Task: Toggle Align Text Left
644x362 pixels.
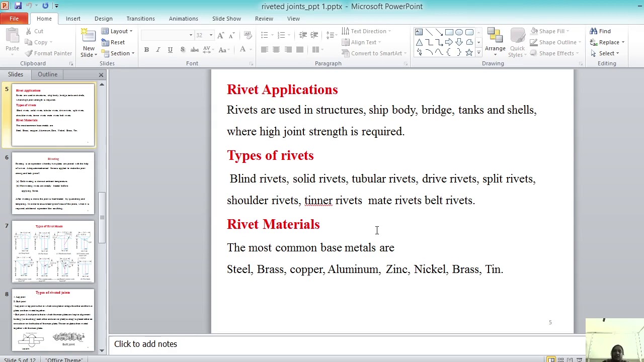Action: click(x=265, y=50)
